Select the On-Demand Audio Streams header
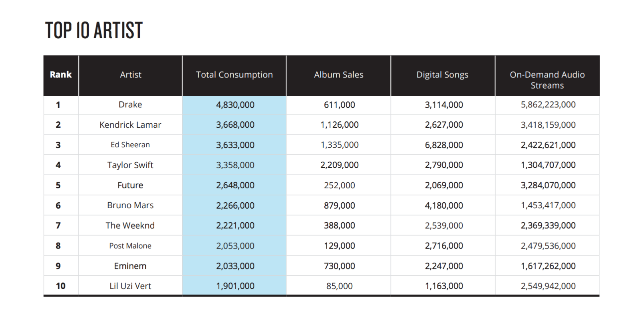This screenshot has height=328, width=644. [547, 80]
